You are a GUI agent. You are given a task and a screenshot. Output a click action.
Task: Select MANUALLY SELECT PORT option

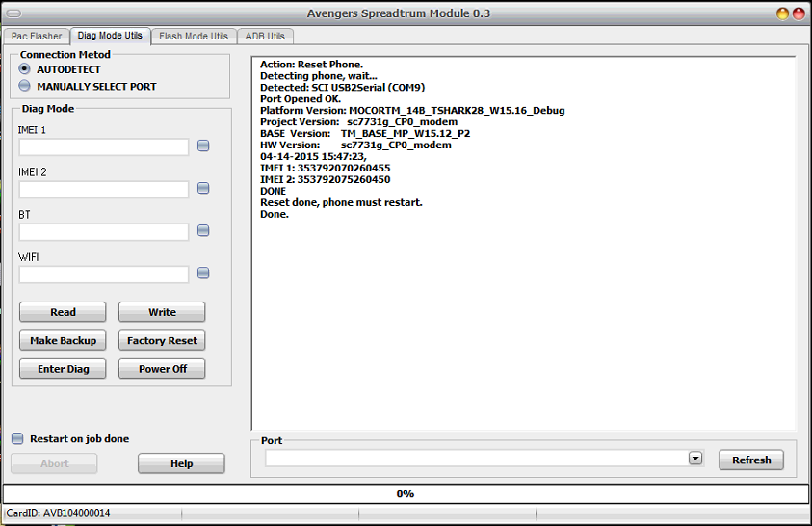tap(24, 86)
